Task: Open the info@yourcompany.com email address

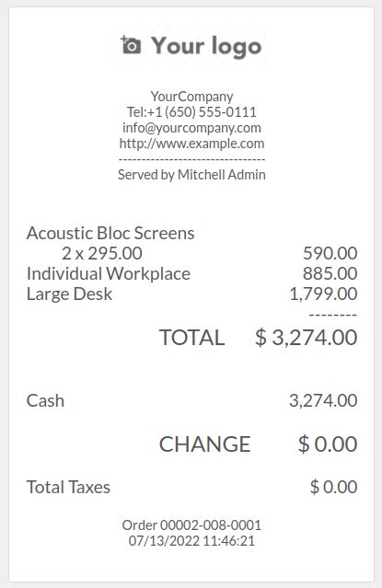Action: pyautogui.click(x=191, y=128)
